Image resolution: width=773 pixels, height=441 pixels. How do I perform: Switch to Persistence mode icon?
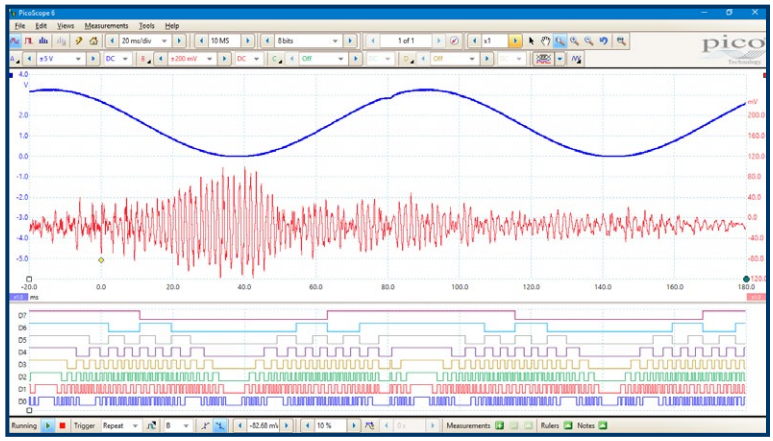coord(29,41)
